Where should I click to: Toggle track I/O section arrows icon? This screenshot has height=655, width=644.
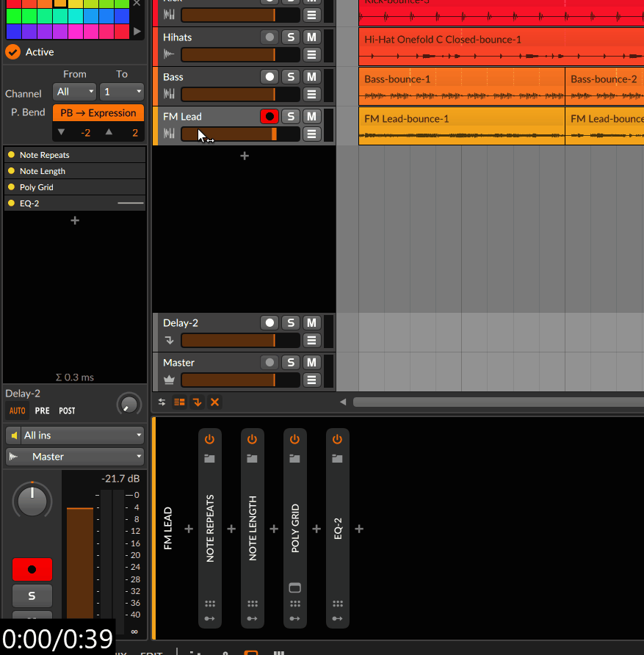pyautogui.click(x=162, y=402)
